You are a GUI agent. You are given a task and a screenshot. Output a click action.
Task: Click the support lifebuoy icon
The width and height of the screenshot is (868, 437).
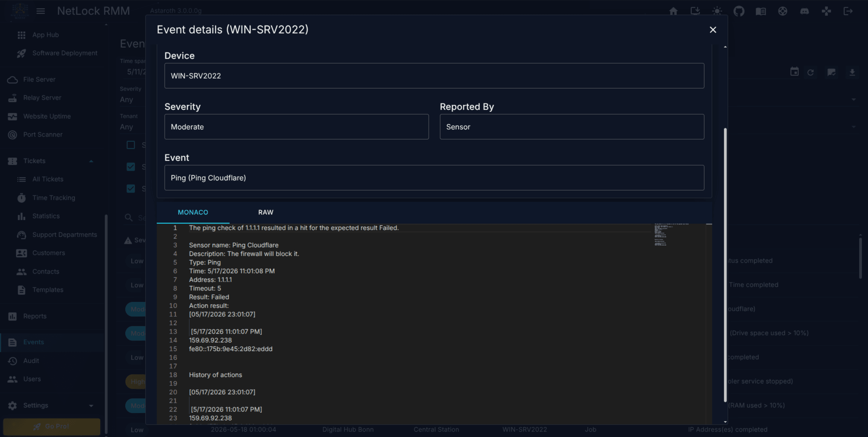point(782,11)
